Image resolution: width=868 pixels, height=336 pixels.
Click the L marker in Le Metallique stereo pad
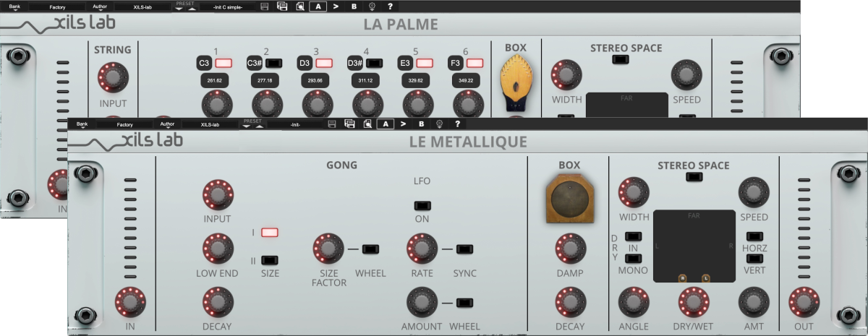(705, 277)
